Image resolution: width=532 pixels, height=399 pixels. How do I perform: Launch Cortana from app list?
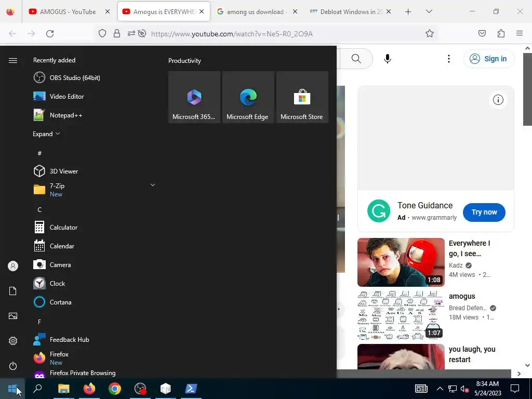point(52,302)
